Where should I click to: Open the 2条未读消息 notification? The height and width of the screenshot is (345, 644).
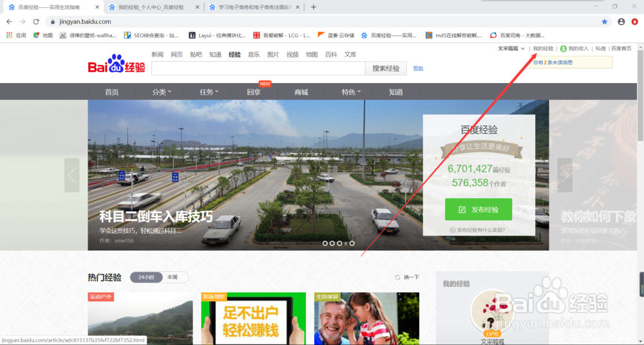(553, 63)
